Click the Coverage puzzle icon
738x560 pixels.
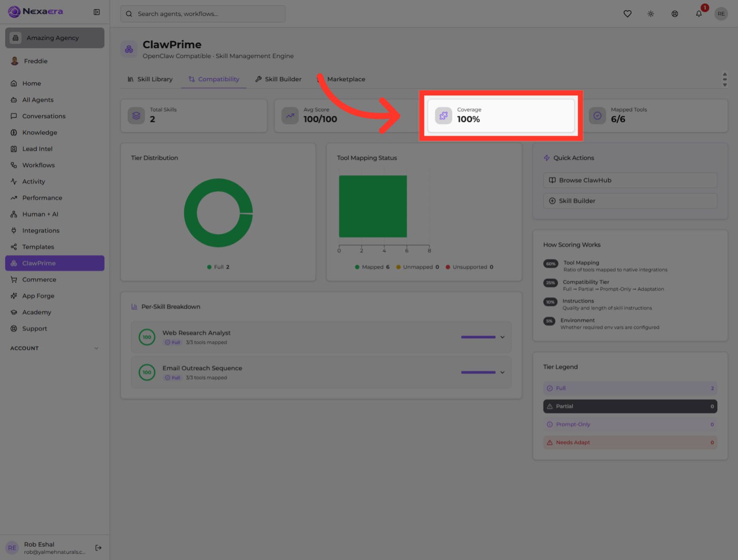coord(443,116)
